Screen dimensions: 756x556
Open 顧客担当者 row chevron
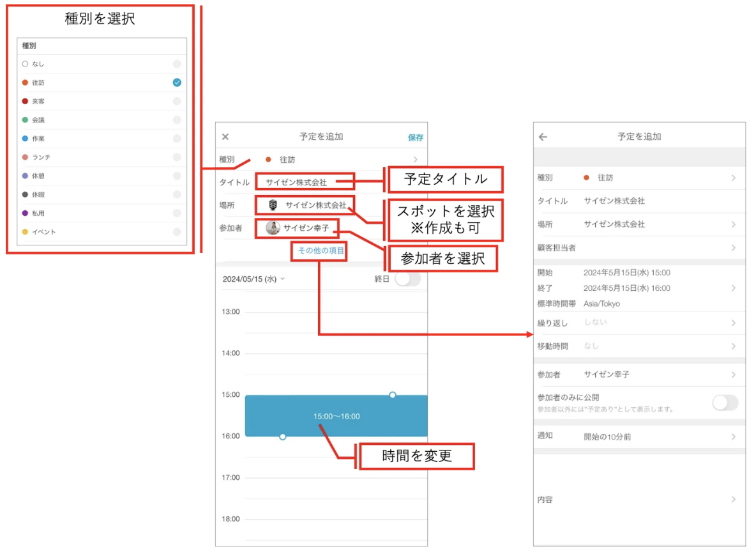click(x=734, y=247)
